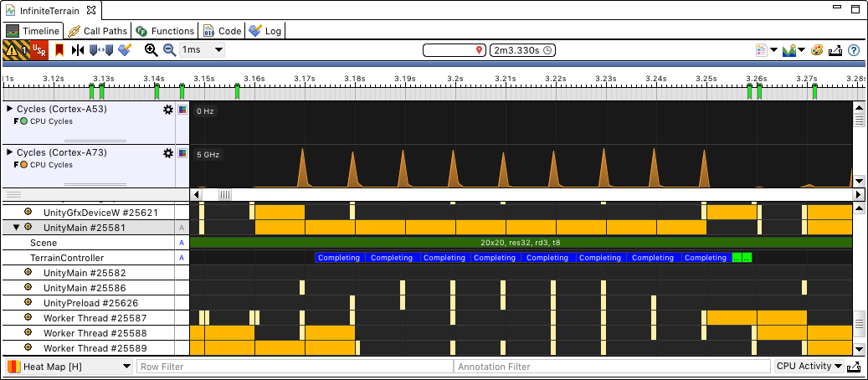Click the bottom-right export icon
Screen dimensions: 868x380
coord(854,366)
